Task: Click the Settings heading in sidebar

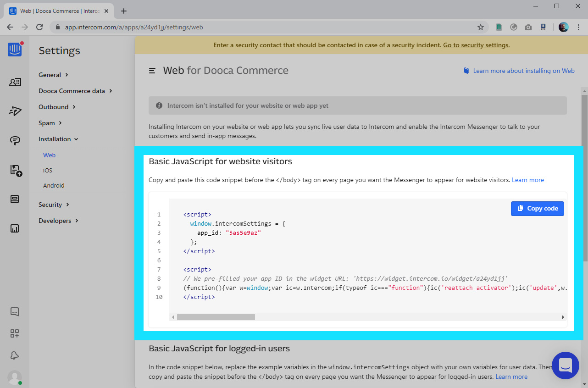Action: (59, 50)
